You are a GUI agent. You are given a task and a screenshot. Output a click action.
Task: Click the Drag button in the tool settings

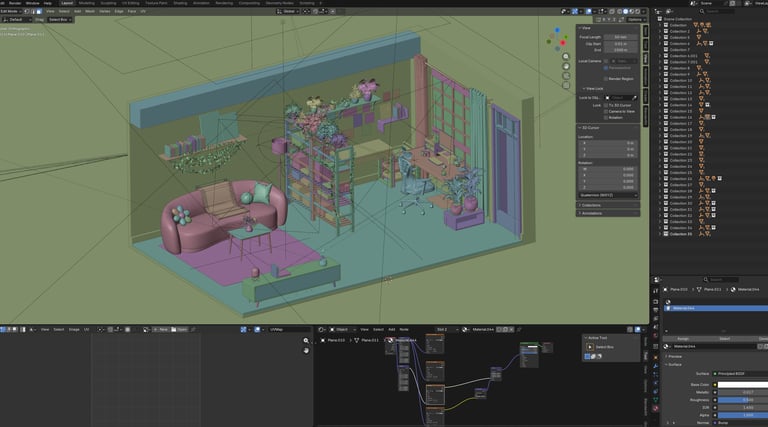39,20
